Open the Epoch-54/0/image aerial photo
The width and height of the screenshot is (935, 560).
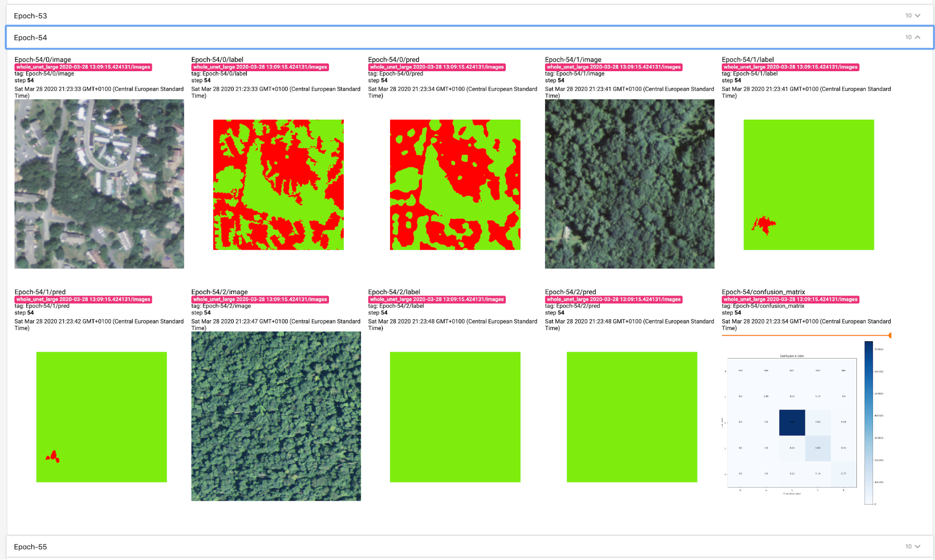(x=99, y=184)
